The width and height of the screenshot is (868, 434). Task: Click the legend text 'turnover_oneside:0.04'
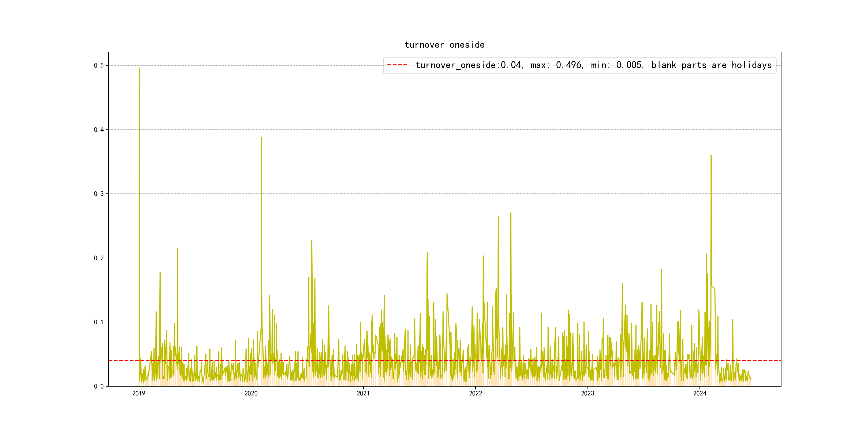tap(468, 65)
